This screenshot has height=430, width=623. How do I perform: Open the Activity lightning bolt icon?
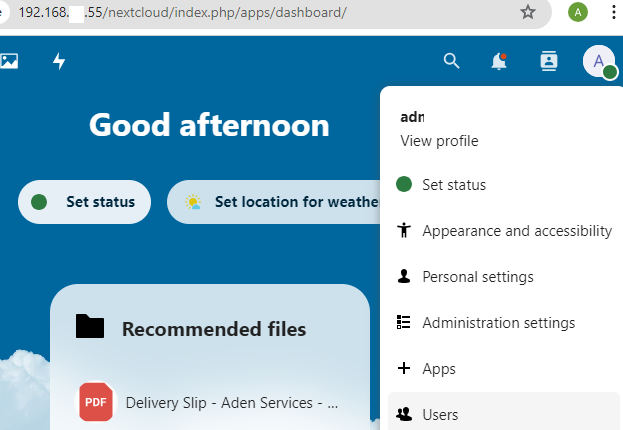[x=59, y=61]
